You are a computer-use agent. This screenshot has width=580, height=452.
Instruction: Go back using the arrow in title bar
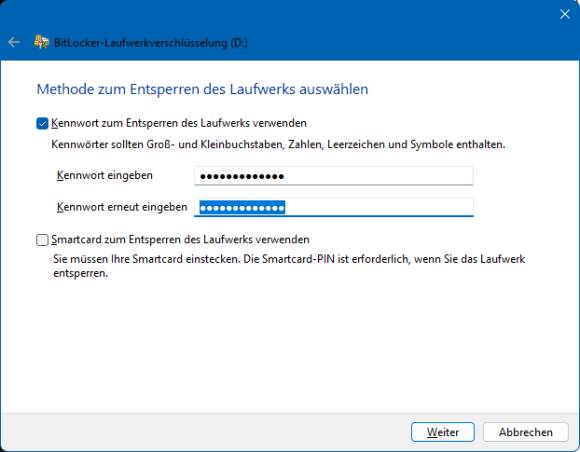pyautogui.click(x=14, y=42)
